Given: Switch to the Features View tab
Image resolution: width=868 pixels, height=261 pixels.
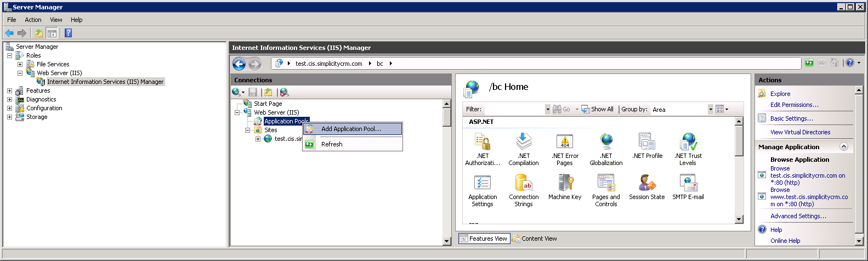Looking at the screenshot, I should pyautogui.click(x=484, y=239).
